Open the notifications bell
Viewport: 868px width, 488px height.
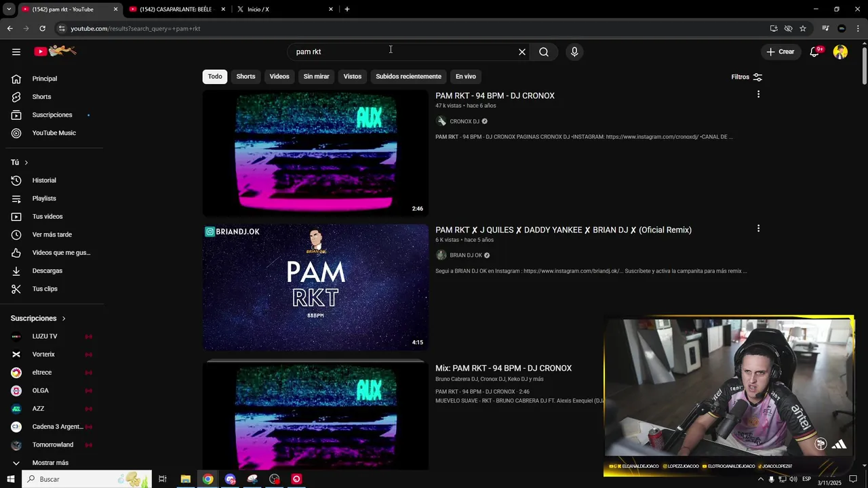(x=814, y=52)
